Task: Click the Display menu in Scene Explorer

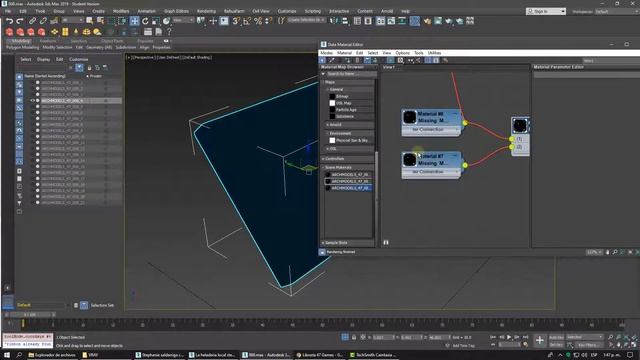Action: point(43,59)
